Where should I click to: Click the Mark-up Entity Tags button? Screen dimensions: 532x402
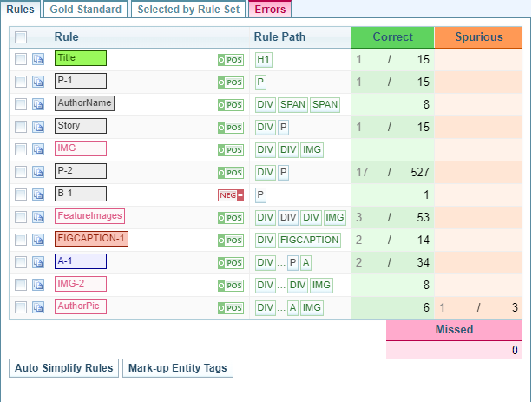point(177,367)
